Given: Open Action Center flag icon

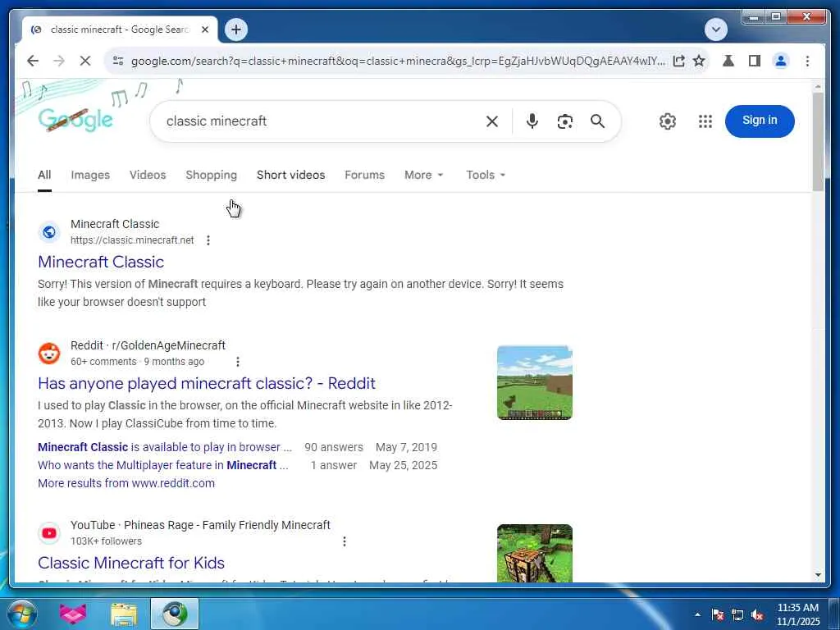Looking at the screenshot, I should (718, 615).
